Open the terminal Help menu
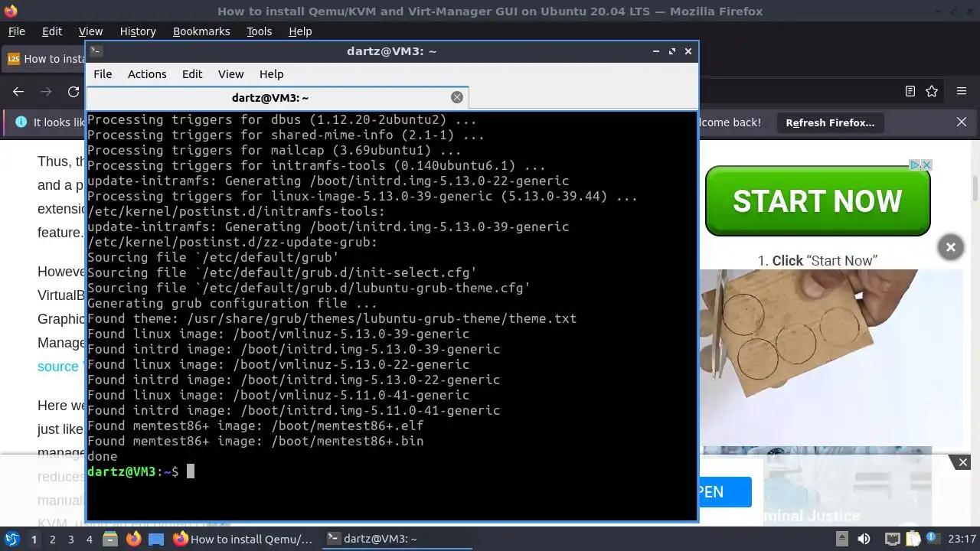The width and height of the screenshot is (980, 551). click(271, 74)
